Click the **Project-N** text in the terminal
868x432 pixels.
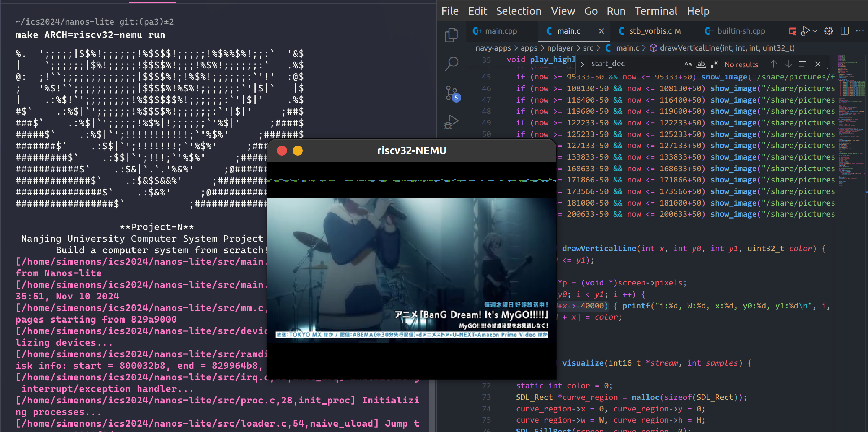coord(157,227)
